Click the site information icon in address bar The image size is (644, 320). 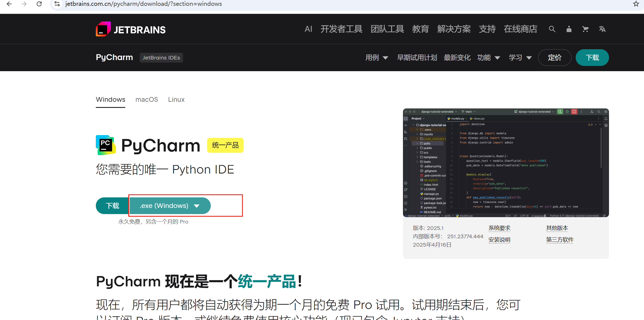coord(57,4)
